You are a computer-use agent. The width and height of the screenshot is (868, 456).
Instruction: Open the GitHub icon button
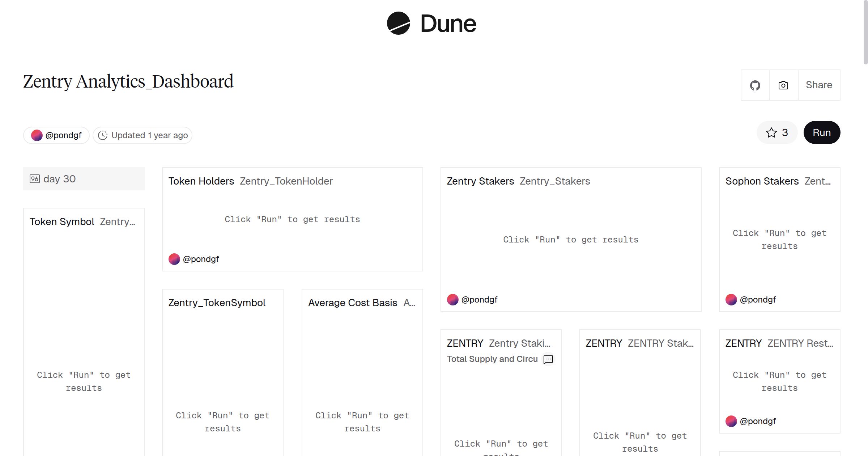pyautogui.click(x=755, y=85)
